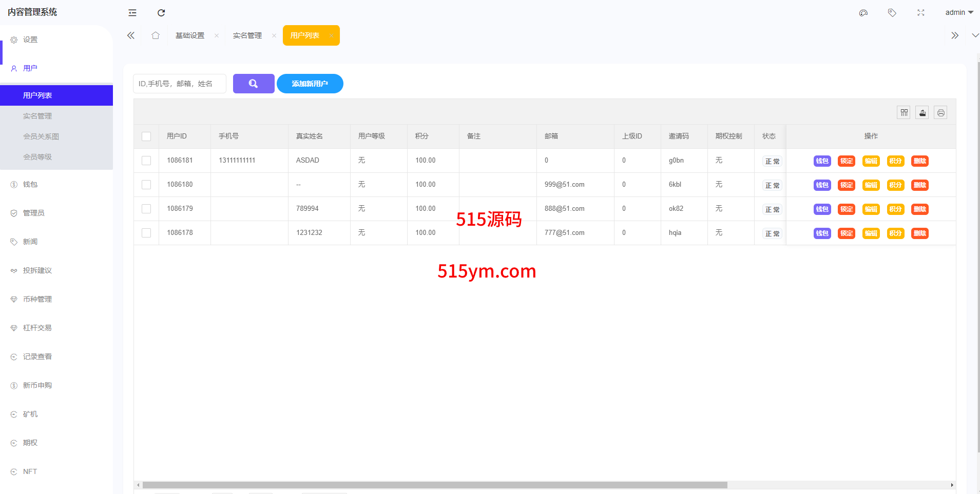
Task: Expand the 杠杆交易 sidebar section
Action: (x=37, y=328)
